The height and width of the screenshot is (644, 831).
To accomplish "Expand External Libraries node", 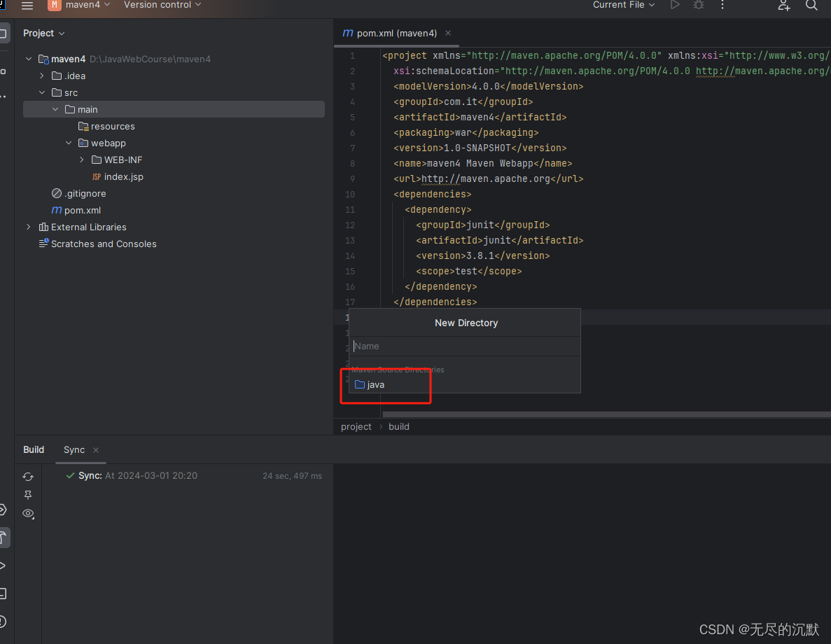I will pos(29,227).
